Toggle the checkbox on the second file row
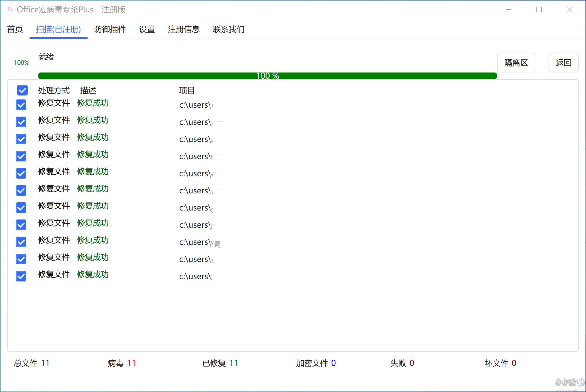Image resolution: width=586 pixels, height=392 pixels. [x=21, y=122]
